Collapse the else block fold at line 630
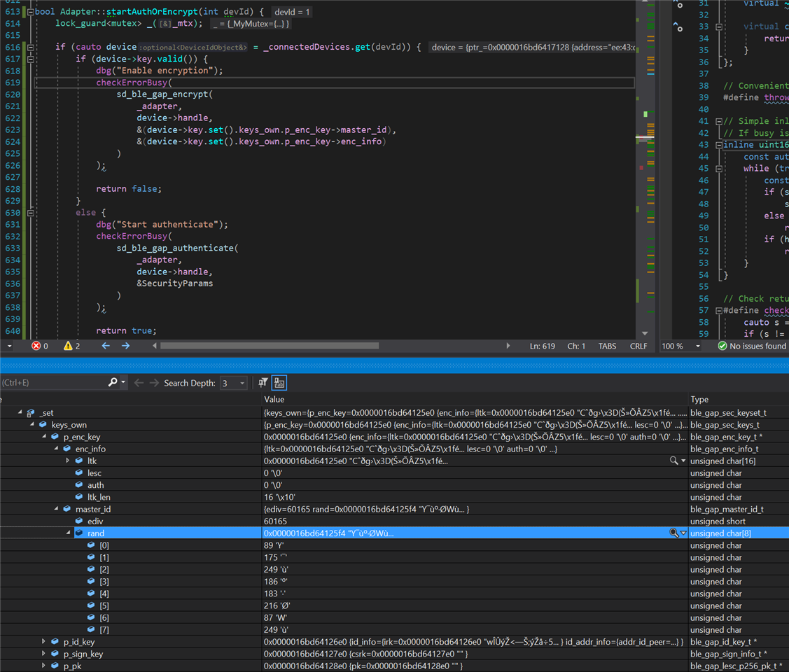 pyautogui.click(x=30, y=213)
